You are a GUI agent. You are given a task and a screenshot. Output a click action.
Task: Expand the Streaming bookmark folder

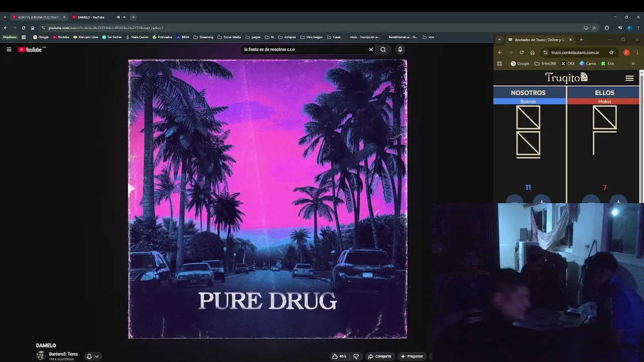coord(203,37)
